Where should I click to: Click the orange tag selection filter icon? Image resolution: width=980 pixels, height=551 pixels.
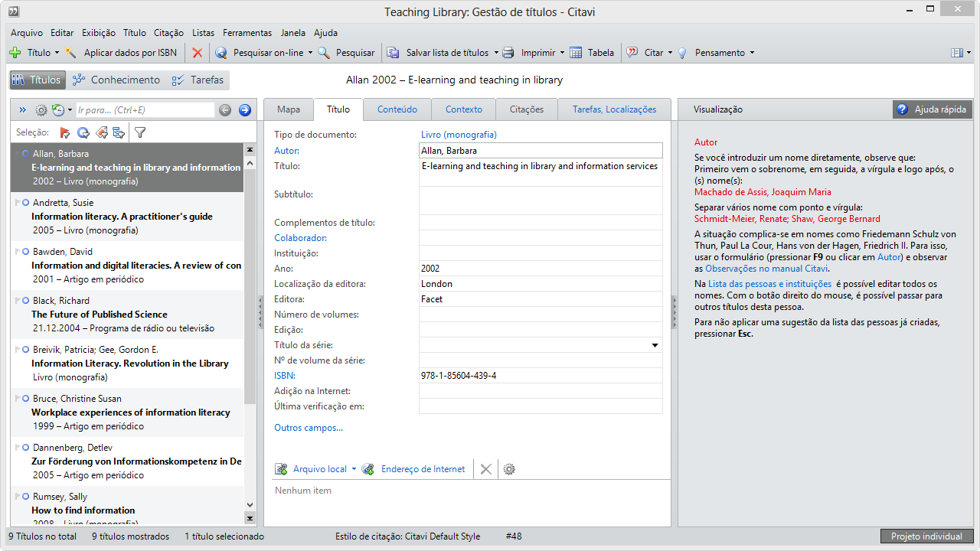coord(101,132)
